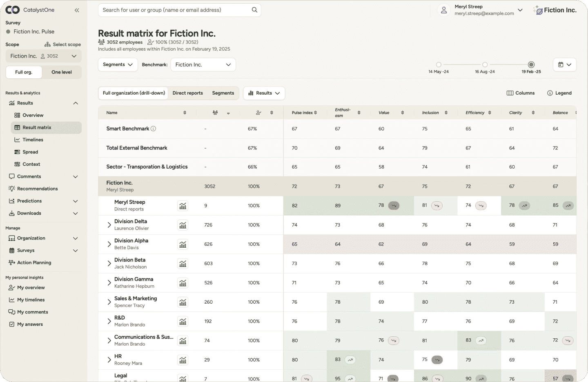Viewport: 588px width, 382px height.
Task: Select the Full organization (drill-down) tab
Action: (134, 93)
